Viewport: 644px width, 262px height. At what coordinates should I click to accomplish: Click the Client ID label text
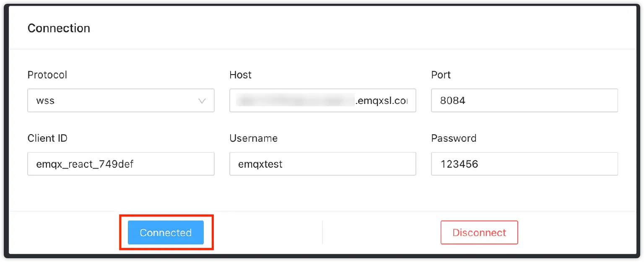click(x=47, y=138)
